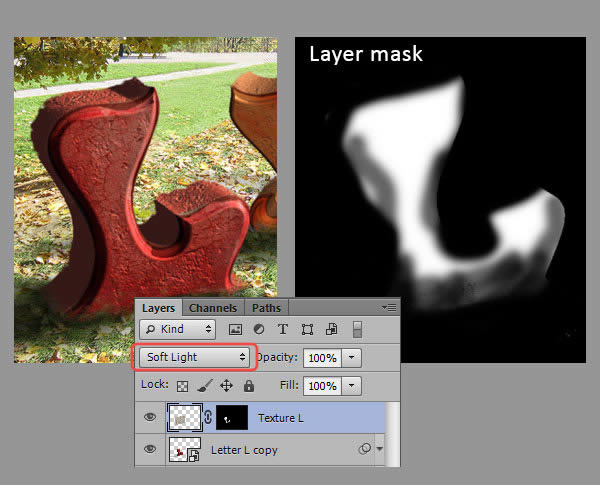Switch to the Channels tab
The width and height of the screenshot is (600, 485).
tap(212, 308)
